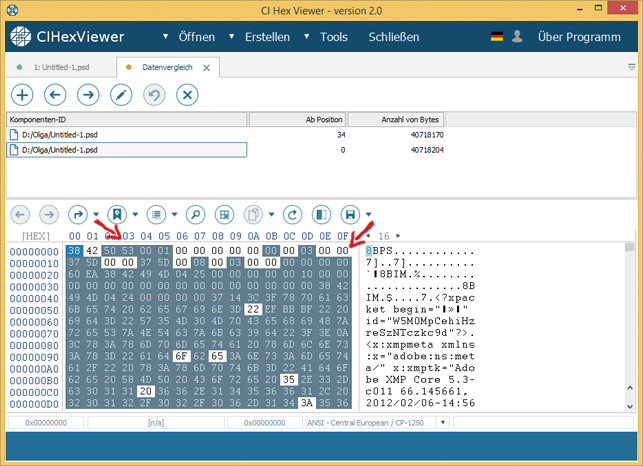Viewport: 643px width, 466px height.
Task: Click the navigate forward arrow in the hex toolbar
Action: (49, 214)
